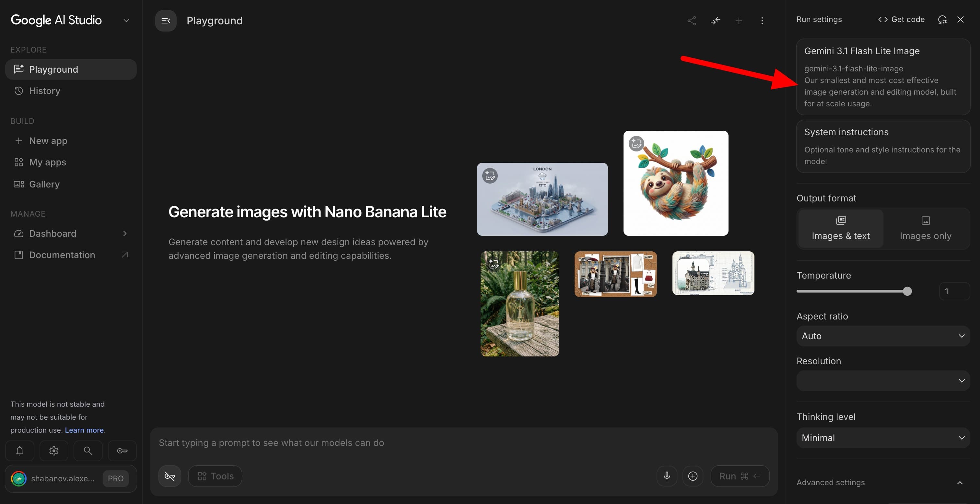Open the castle blueprint thumbnail
980x504 pixels.
(713, 273)
